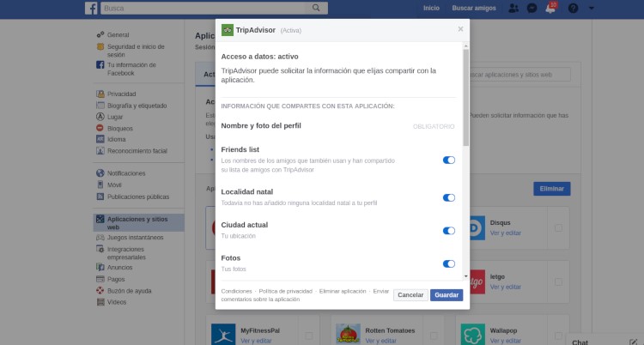Click the Lugar icon
Image resolution: width=644 pixels, height=345 pixels.
(100, 117)
